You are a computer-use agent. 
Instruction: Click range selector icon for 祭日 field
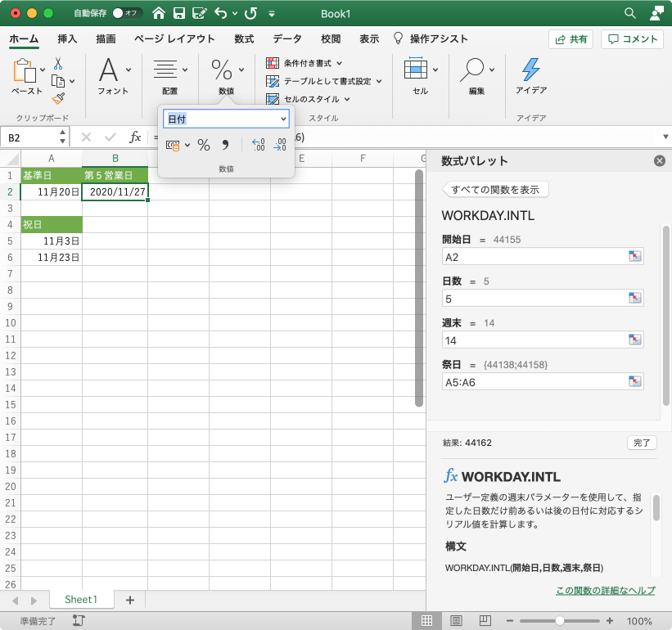[x=634, y=381]
